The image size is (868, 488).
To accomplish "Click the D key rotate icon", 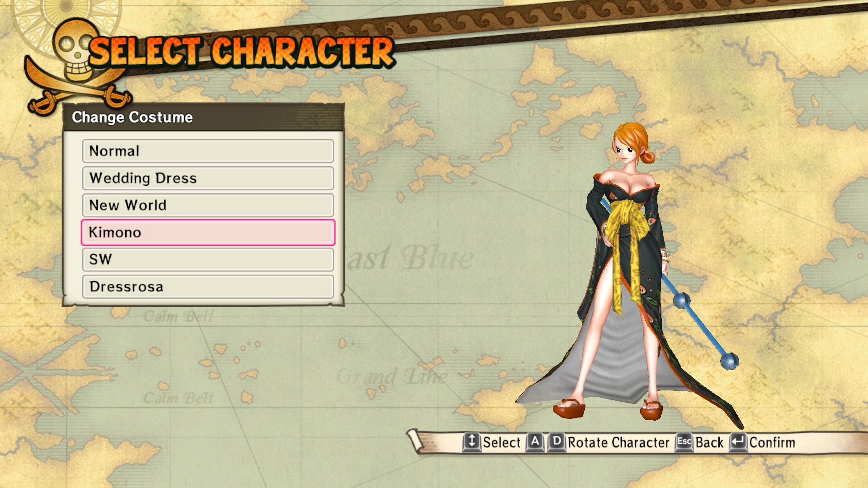I will click(557, 442).
